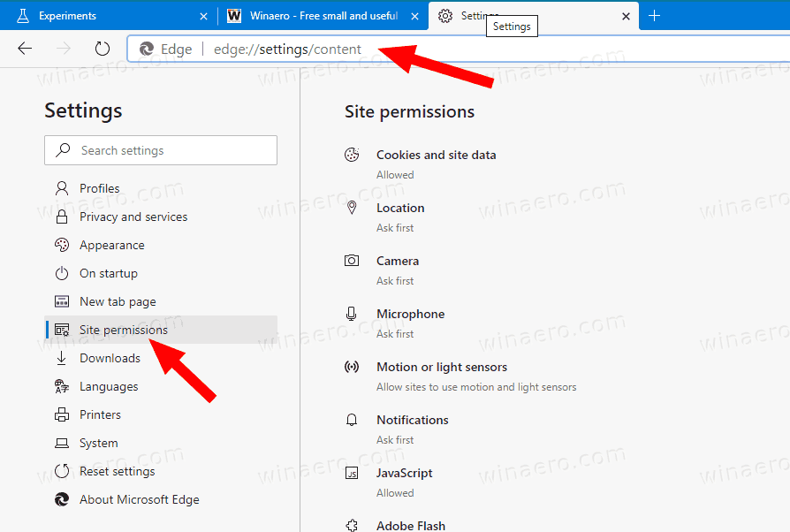This screenshot has width=790, height=532.
Task: Open Privacy and services settings
Action: [x=133, y=217]
